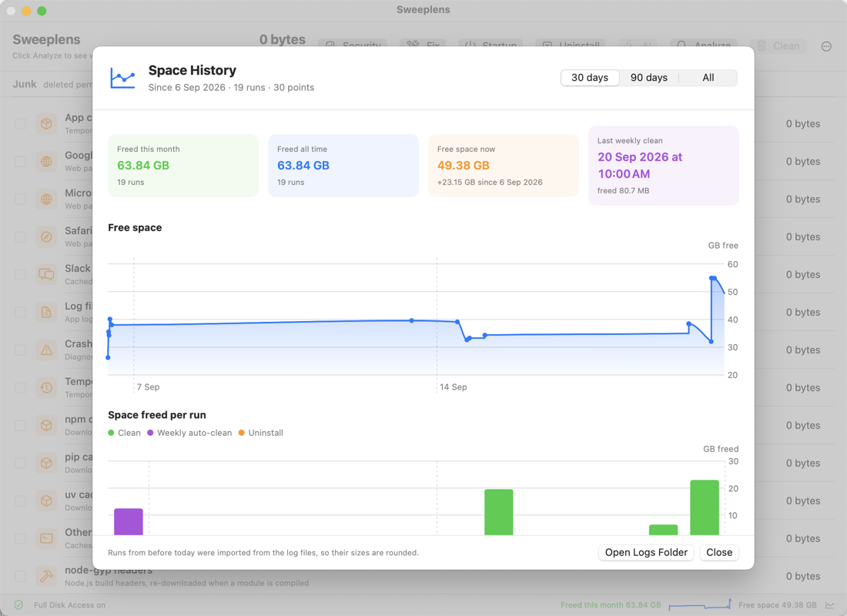The height and width of the screenshot is (616, 847).
Task: Click the '7 Sep' axis label
Action: pos(148,387)
